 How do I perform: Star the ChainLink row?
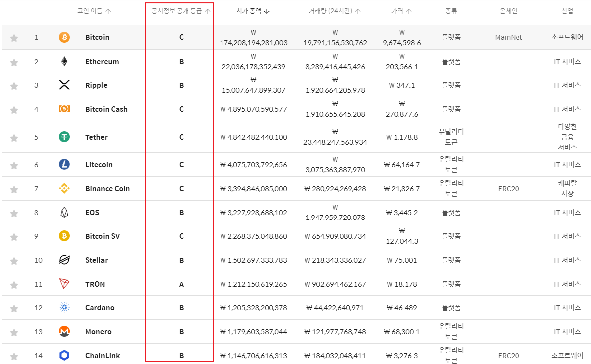tap(14, 356)
